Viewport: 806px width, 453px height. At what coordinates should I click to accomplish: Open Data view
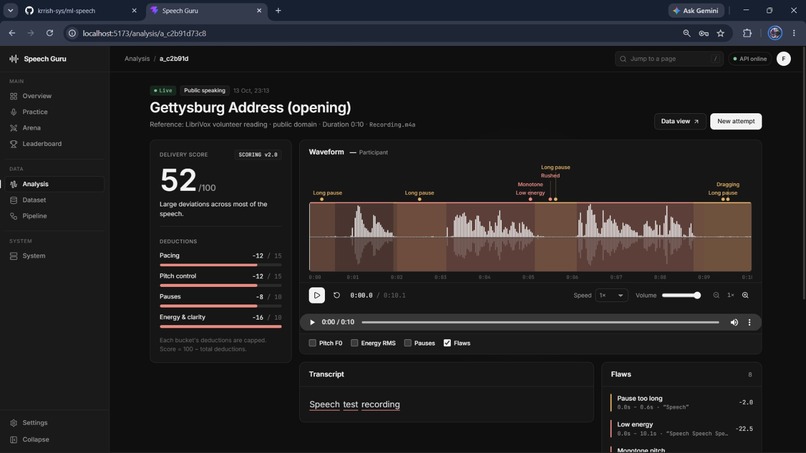(x=680, y=121)
